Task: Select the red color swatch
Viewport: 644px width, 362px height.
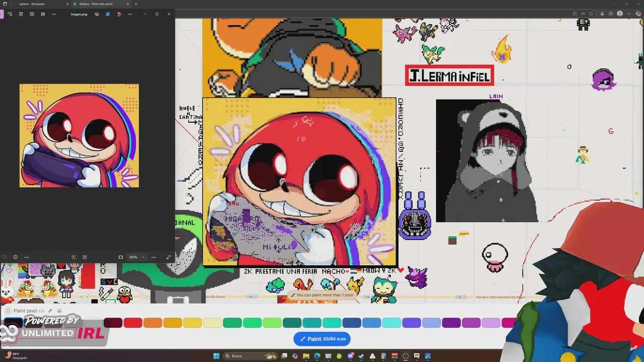Action: (x=133, y=323)
